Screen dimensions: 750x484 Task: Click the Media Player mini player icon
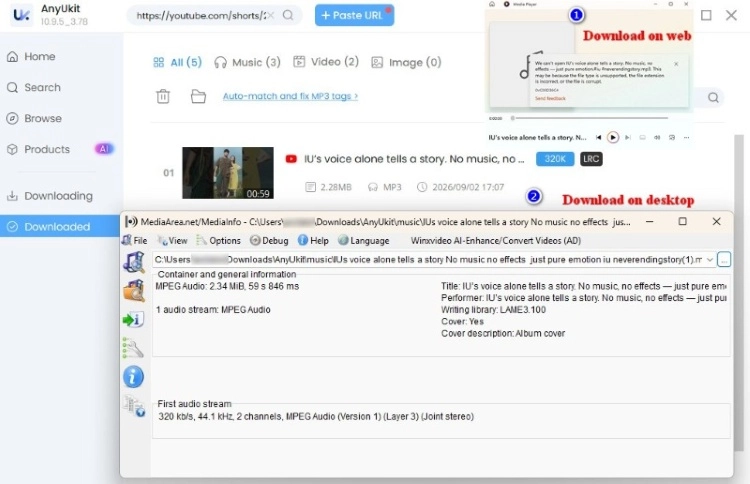click(x=672, y=137)
